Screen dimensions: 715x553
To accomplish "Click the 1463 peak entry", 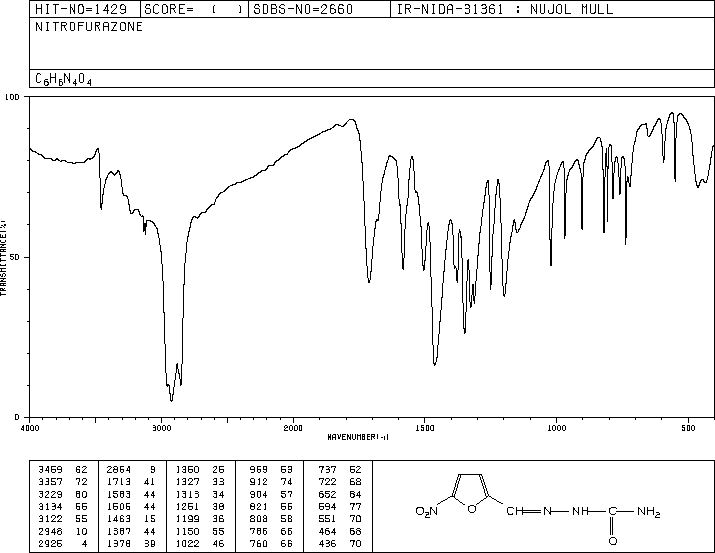I will click(x=131, y=519).
